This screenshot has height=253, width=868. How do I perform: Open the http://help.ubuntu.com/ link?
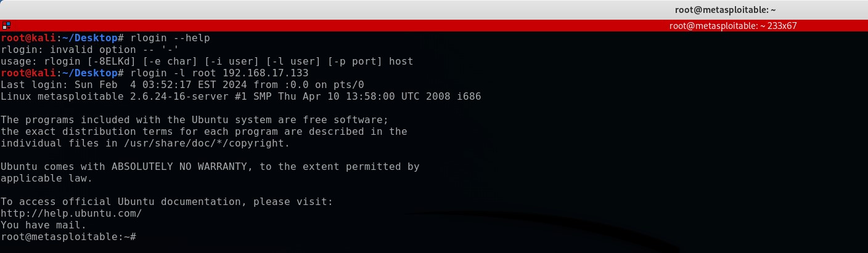pos(72,214)
